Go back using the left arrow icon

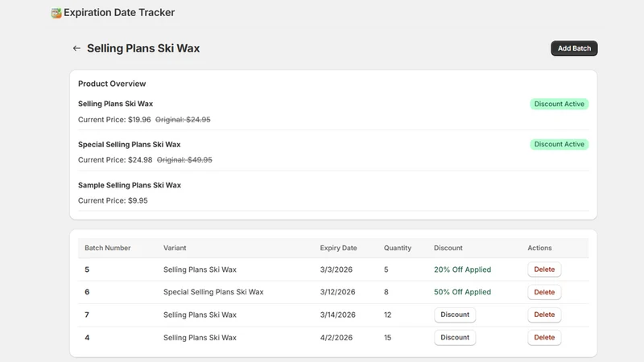coord(76,48)
